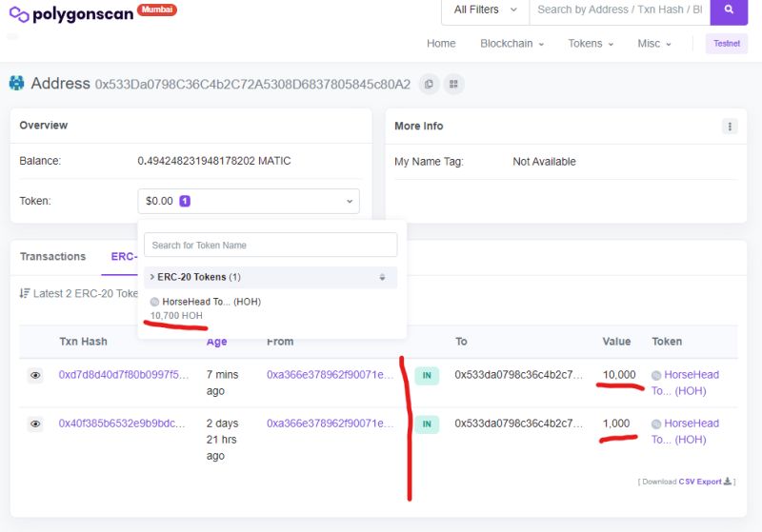Click the Age column header
Screen dimensions: 762x532
tap(216, 342)
